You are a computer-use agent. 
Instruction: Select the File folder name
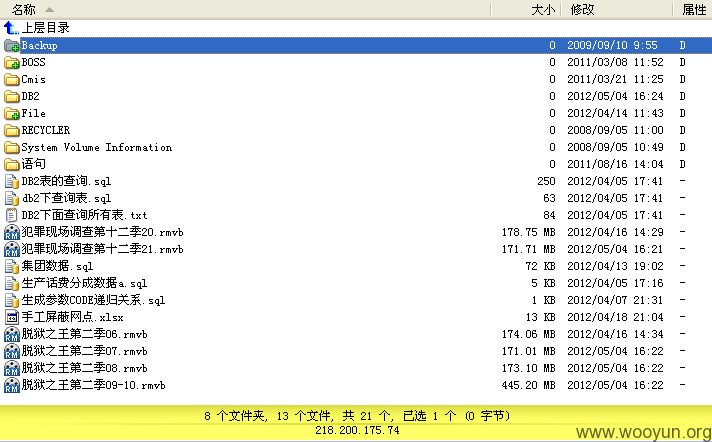click(34, 113)
